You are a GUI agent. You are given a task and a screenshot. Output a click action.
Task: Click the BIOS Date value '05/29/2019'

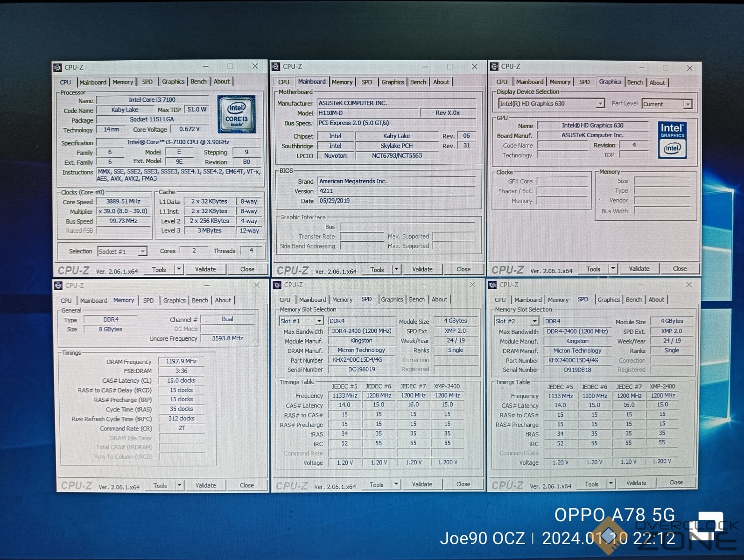click(396, 201)
